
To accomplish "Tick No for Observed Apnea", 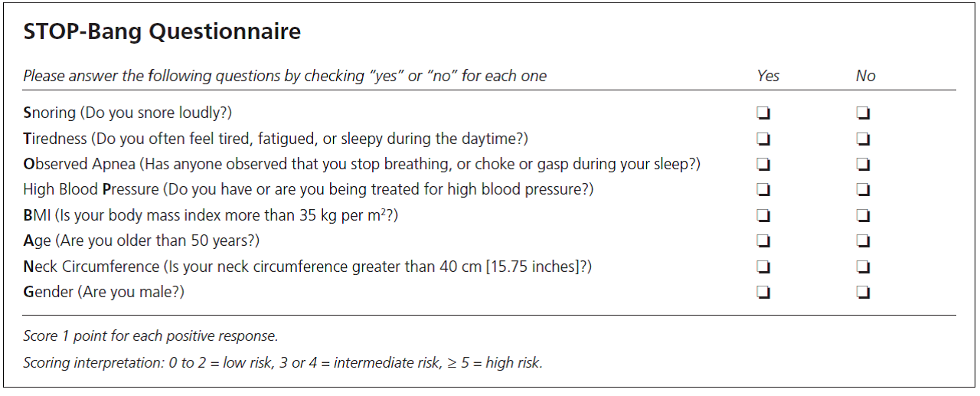I will tap(863, 165).
